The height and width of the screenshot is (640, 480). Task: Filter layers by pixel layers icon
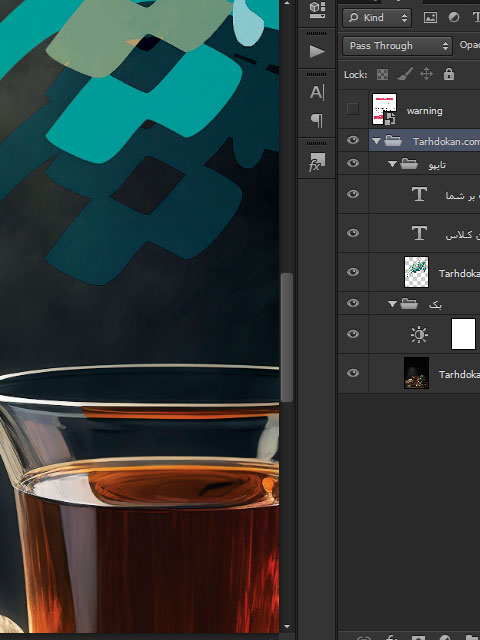[430, 18]
